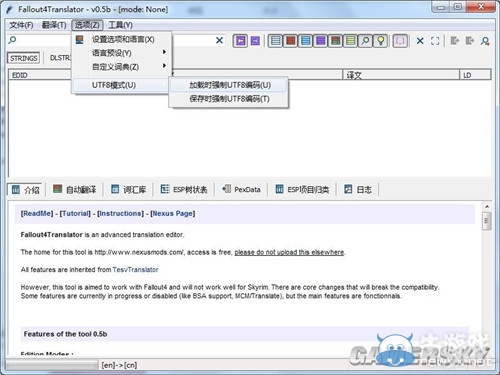The image size is (500, 375).
Task: Click the vertical scrollbar thumb in intro panel
Action: point(487,221)
